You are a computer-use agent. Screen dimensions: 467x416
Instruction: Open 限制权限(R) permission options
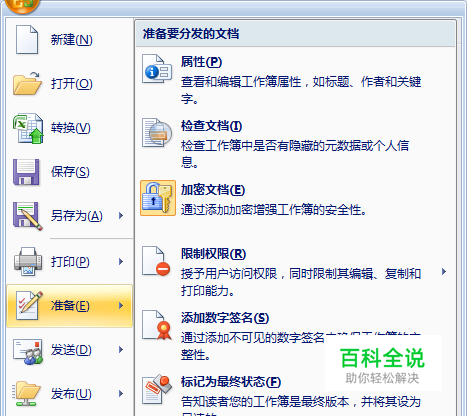(x=295, y=271)
